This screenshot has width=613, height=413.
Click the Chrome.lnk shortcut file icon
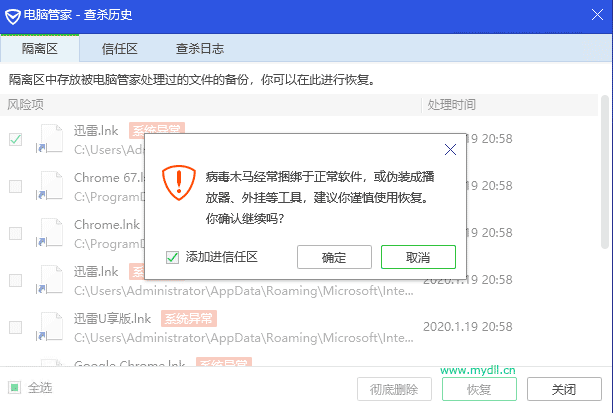[50, 233]
